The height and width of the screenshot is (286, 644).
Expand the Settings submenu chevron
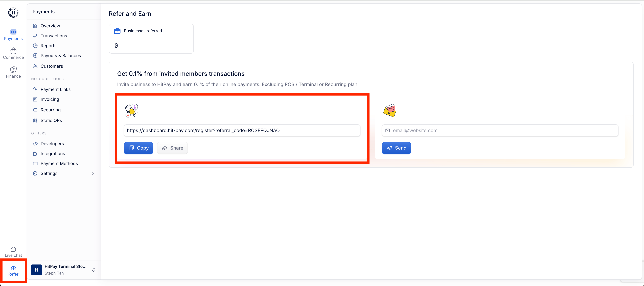(x=93, y=173)
